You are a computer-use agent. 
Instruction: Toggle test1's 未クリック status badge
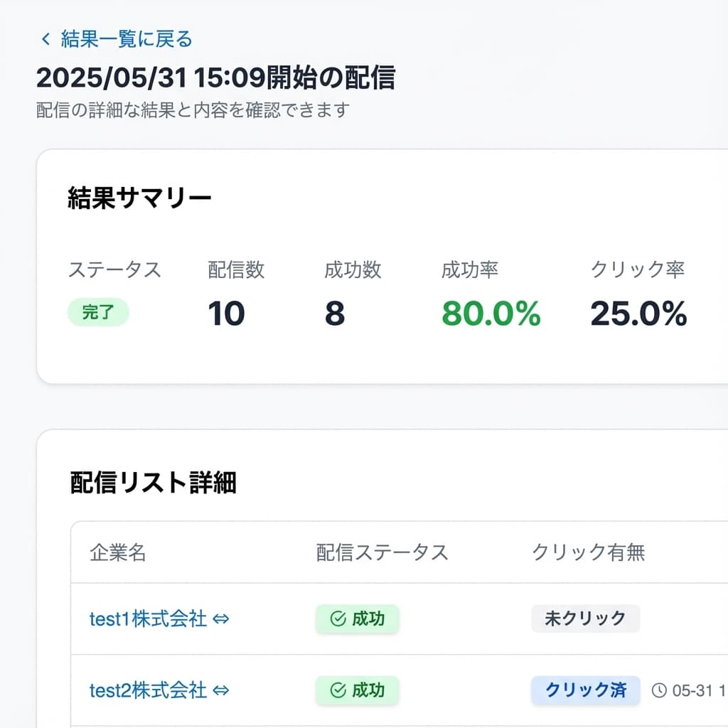tap(584, 619)
